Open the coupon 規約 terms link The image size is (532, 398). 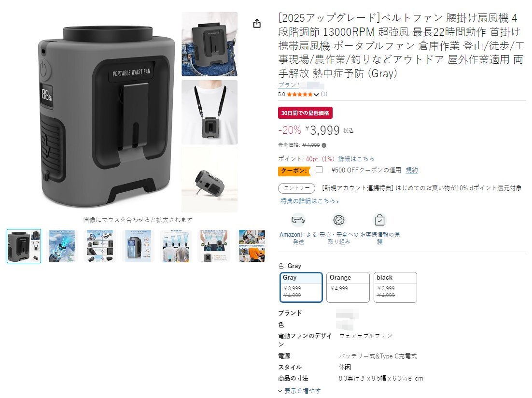click(x=412, y=170)
